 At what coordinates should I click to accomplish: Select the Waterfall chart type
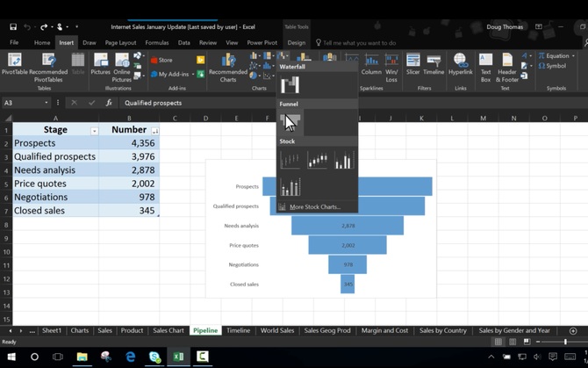pyautogui.click(x=290, y=84)
